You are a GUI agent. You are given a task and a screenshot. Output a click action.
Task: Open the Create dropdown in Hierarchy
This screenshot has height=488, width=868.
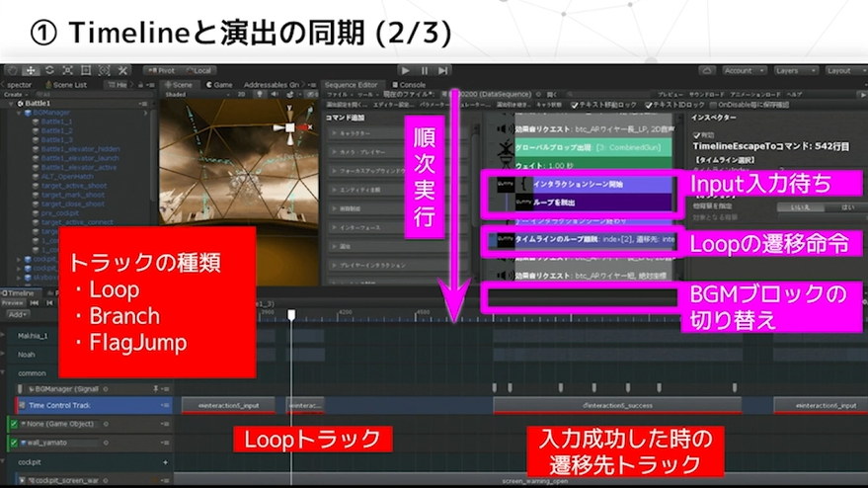[x=15, y=95]
